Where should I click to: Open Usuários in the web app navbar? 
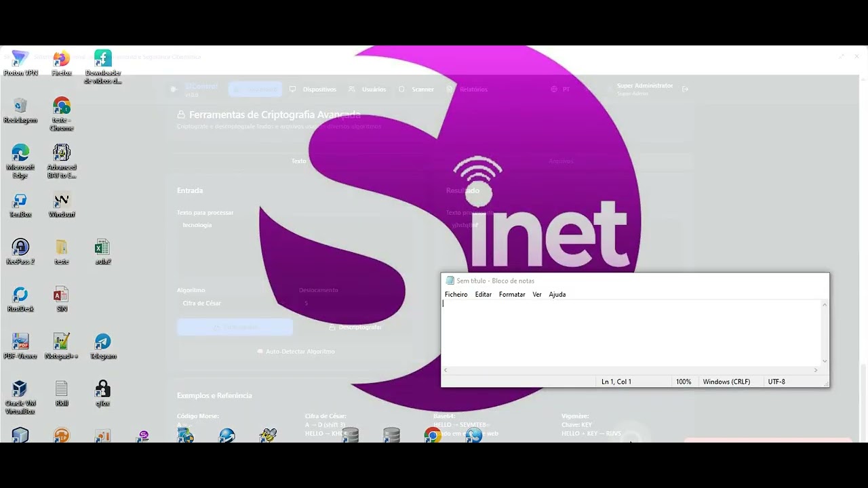(x=367, y=89)
